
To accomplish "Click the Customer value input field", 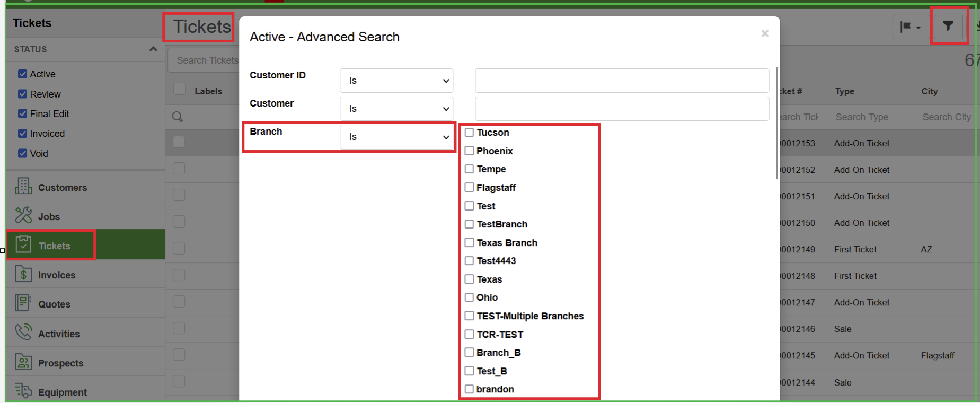I will coord(622,109).
